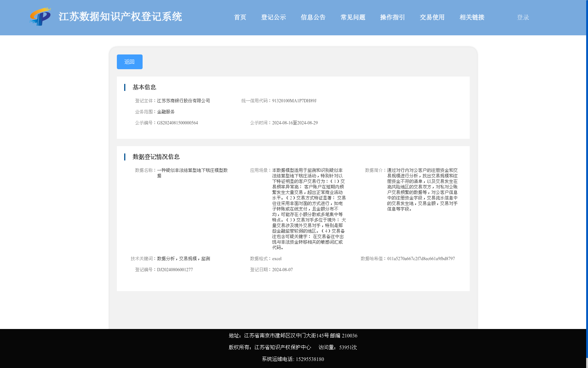Go to the 信息公告 menu item

tap(313, 17)
